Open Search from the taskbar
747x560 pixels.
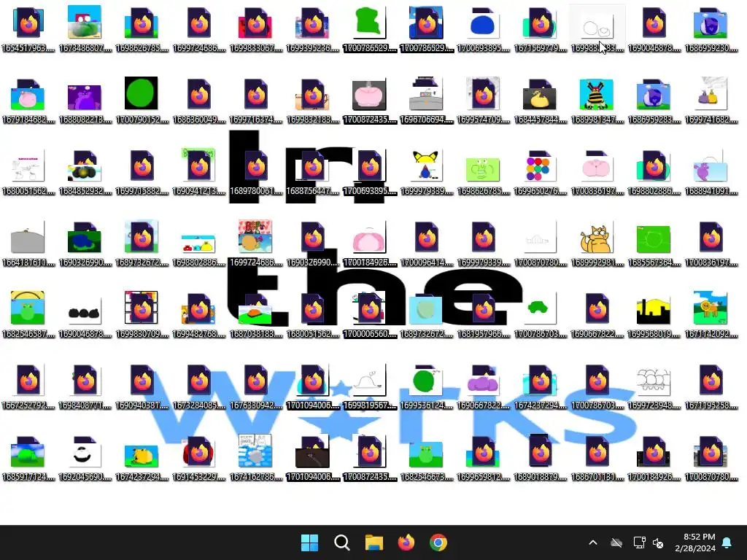tap(342, 542)
